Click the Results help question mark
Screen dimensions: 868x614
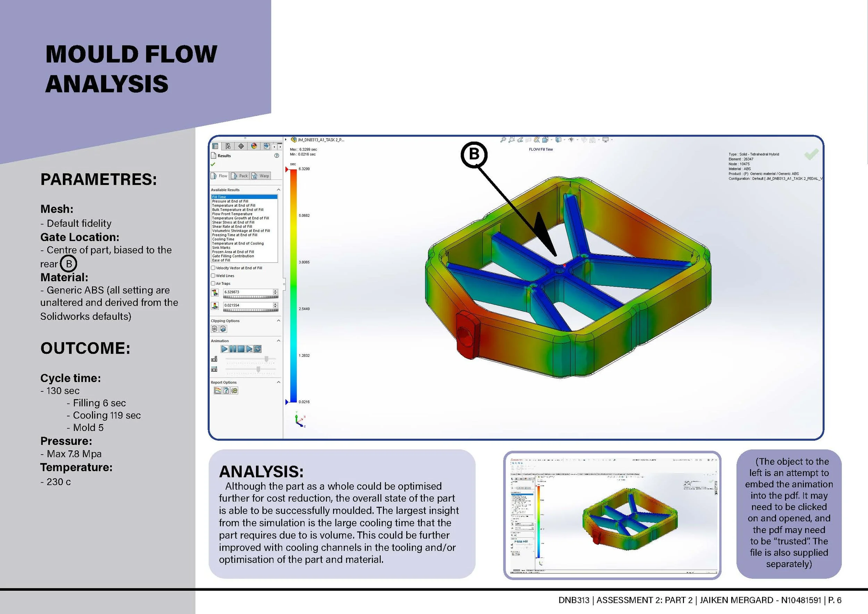tap(276, 156)
